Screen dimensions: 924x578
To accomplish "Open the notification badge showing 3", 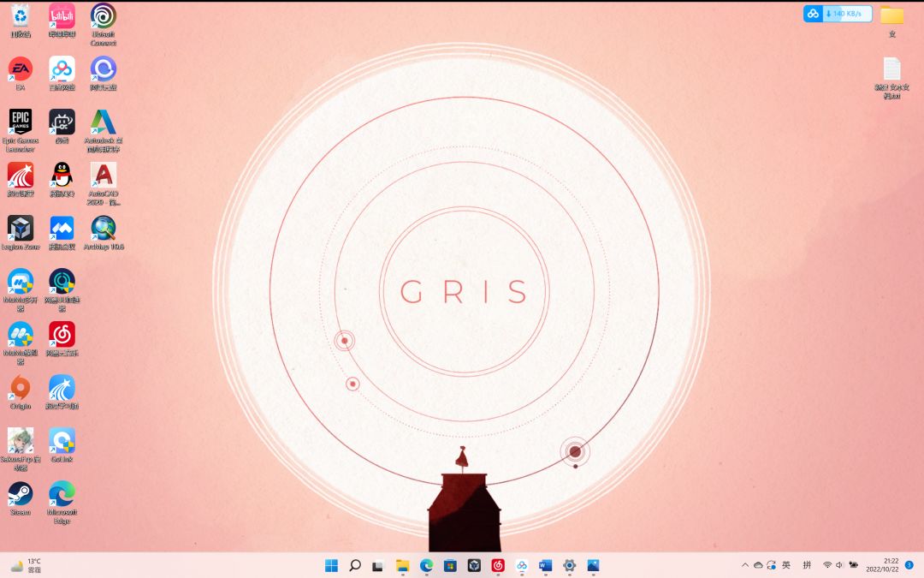I will [909, 565].
